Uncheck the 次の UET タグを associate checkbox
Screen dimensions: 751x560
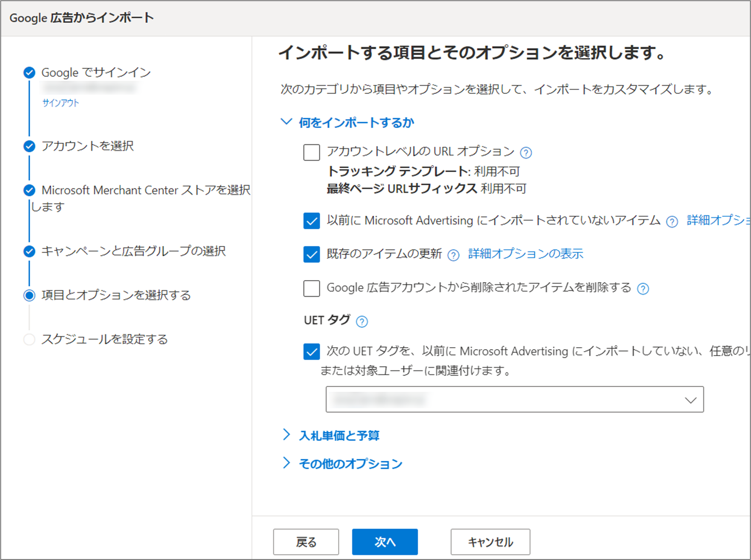click(x=312, y=352)
